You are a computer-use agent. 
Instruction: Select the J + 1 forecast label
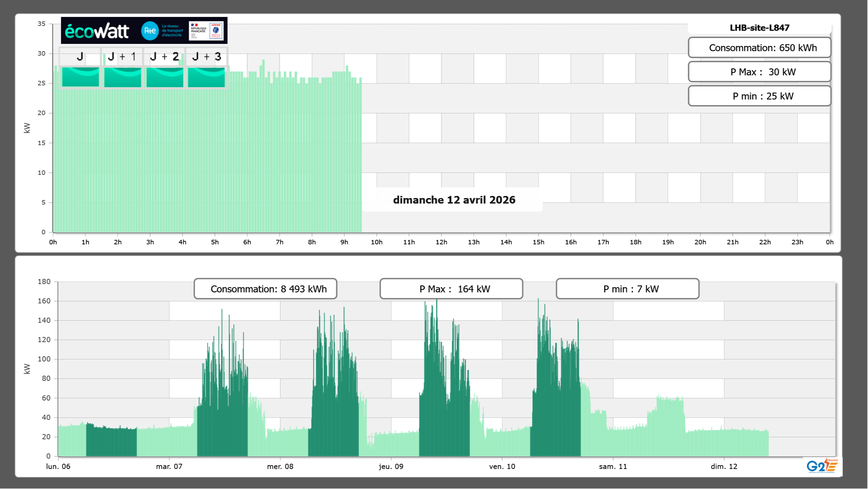click(122, 57)
